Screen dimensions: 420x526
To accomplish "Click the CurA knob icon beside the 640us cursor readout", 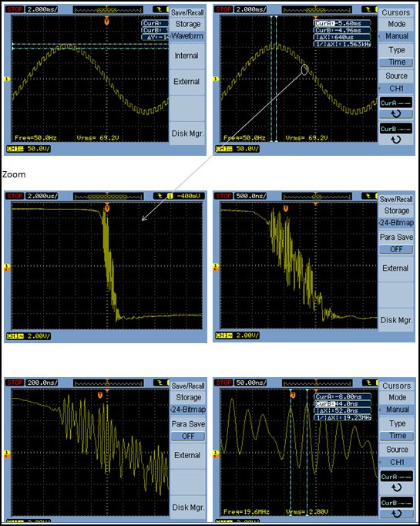I will point(396,113).
